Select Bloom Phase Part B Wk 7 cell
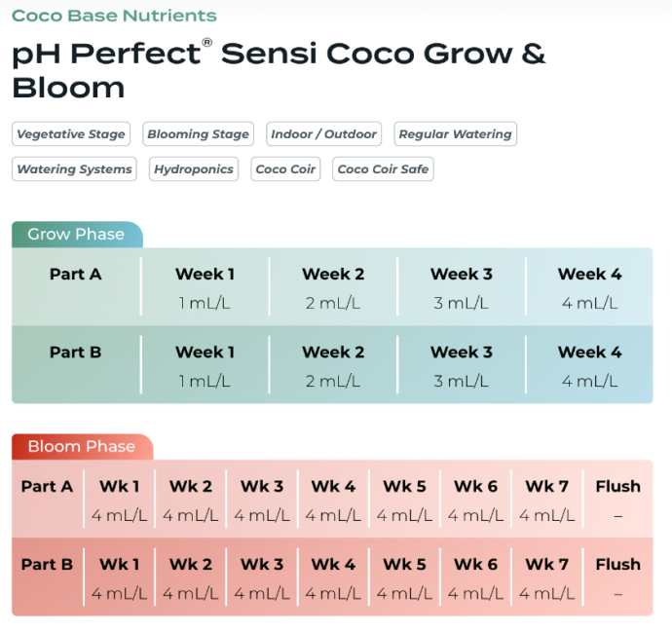Viewport: 672px width, 632px height. click(x=546, y=577)
